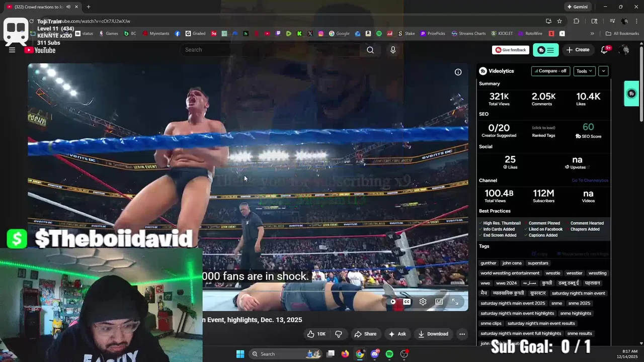The image size is (644, 362).
Task: Bookmark this page with star icon
Action: point(559,21)
